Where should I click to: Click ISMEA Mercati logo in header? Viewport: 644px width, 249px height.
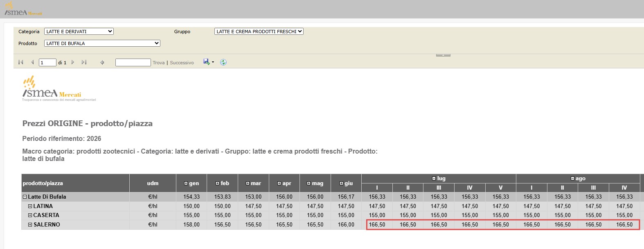[23, 9]
